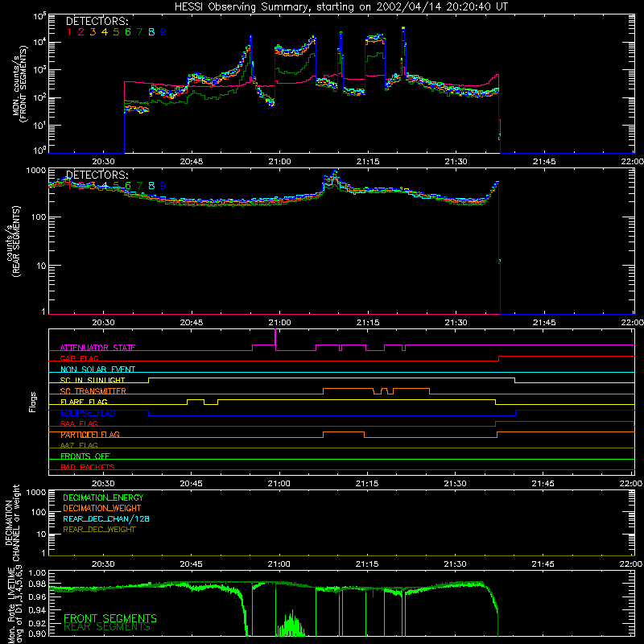Select blue detector "9" in front segments legend
Image resolution: width=644 pixels, height=644 pixels.
coord(163,32)
